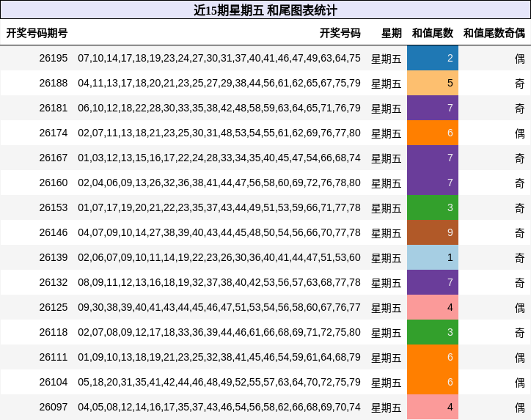Click the 和值尾数 column header
Image resolution: width=531 pixels, height=420 pixels.
tap(433, 33)
